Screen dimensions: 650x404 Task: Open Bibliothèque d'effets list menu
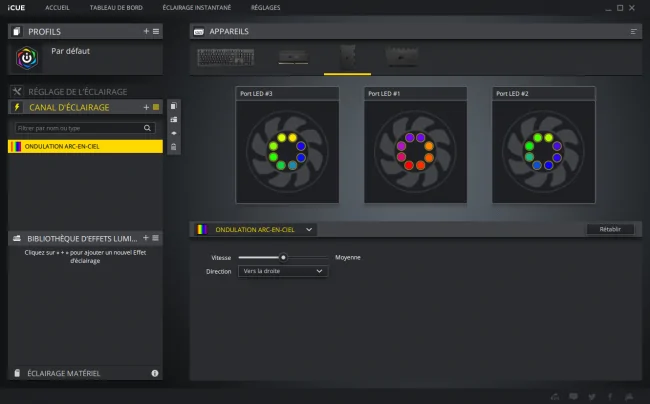pos(155,238)
